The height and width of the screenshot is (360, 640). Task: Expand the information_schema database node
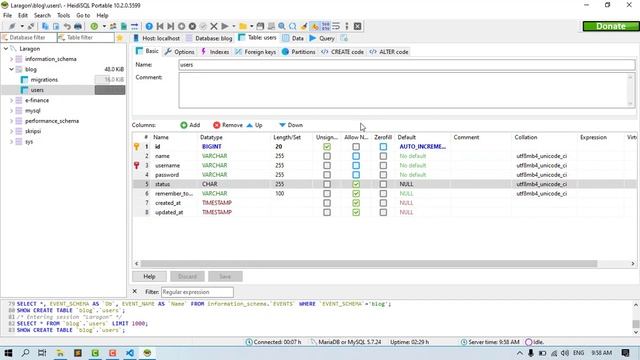pos(11,59)
